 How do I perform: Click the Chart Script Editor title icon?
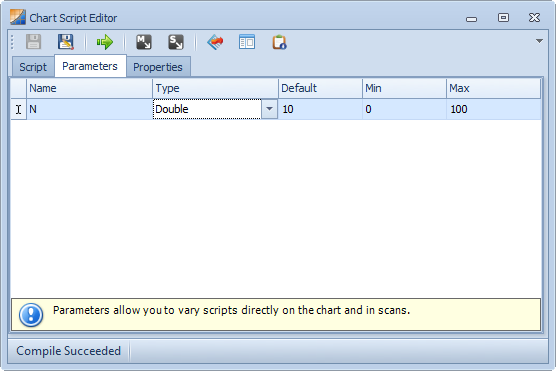18,17
